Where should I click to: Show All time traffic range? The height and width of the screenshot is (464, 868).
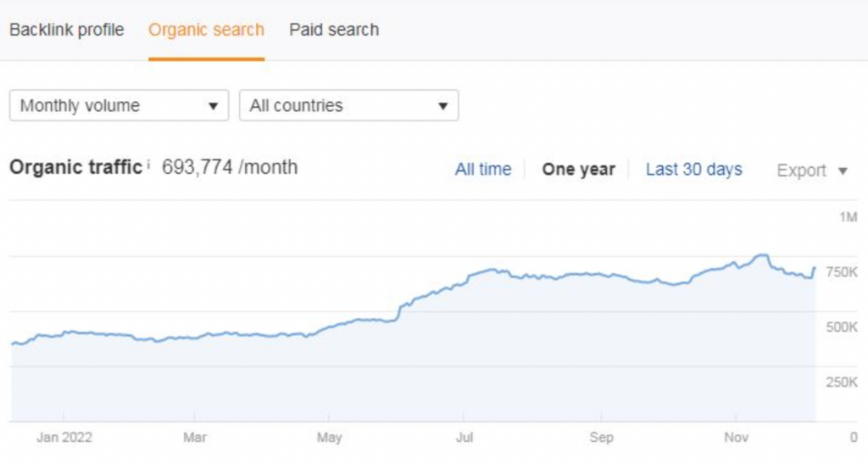click(482, 169)
